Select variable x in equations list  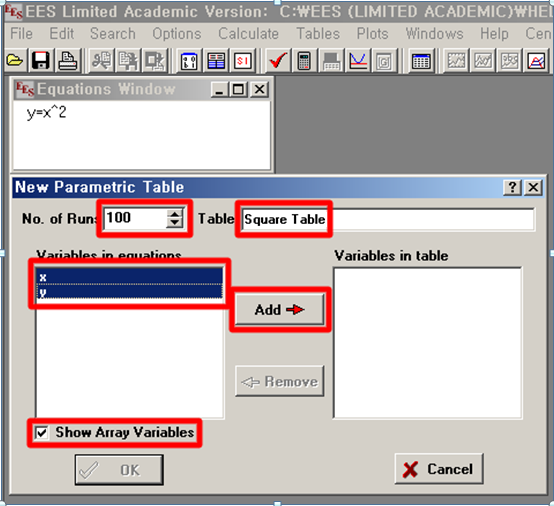129,276
